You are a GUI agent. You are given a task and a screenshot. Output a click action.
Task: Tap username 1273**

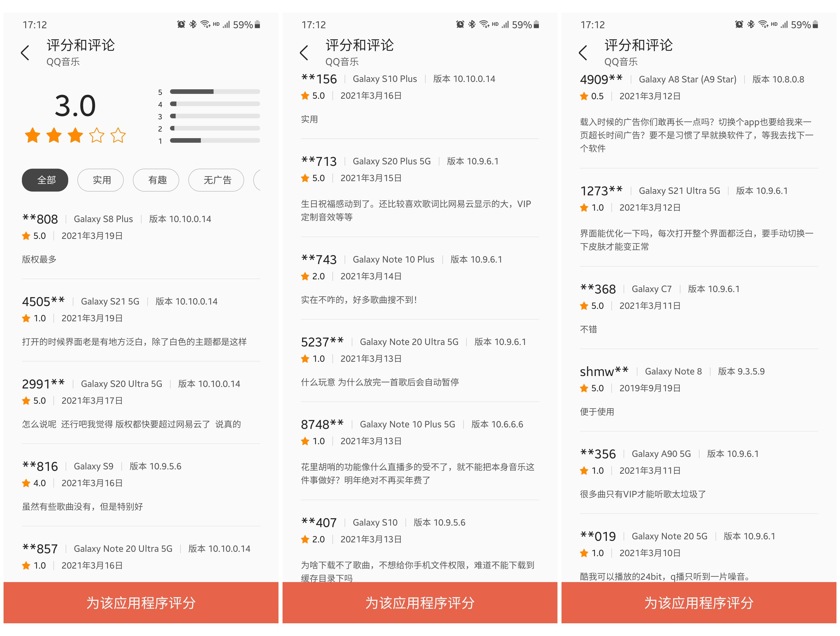tap(601, 191)
